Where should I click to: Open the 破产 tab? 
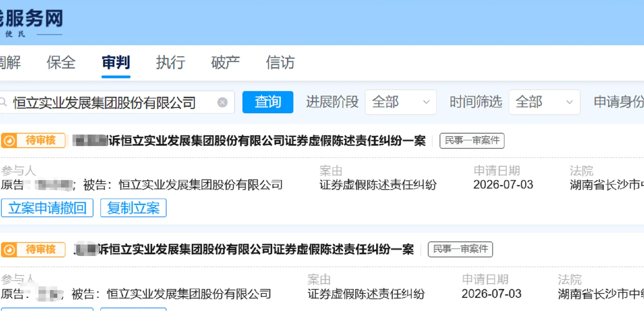[x=225, y=62]
